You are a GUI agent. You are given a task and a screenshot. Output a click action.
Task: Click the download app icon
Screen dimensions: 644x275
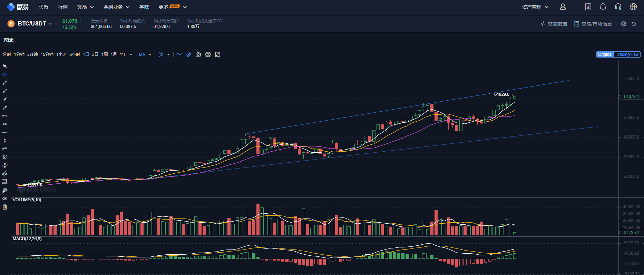pyautogui.click(x=588, y=7)
